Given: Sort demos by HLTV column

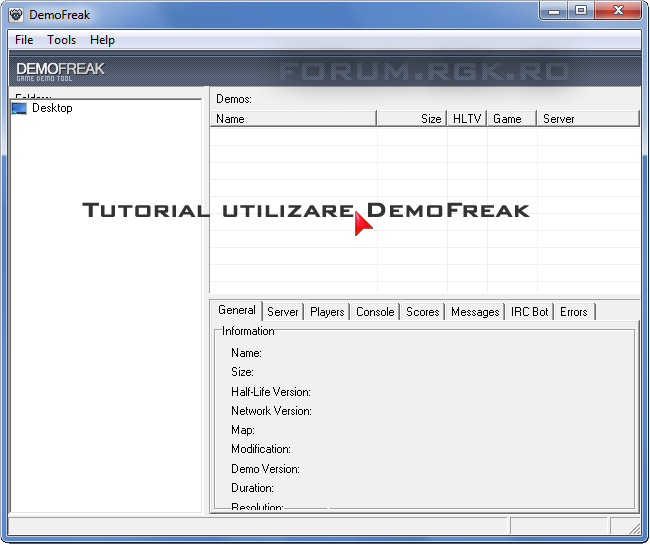Looking at the screenshot, I should [x=467, y=119].
